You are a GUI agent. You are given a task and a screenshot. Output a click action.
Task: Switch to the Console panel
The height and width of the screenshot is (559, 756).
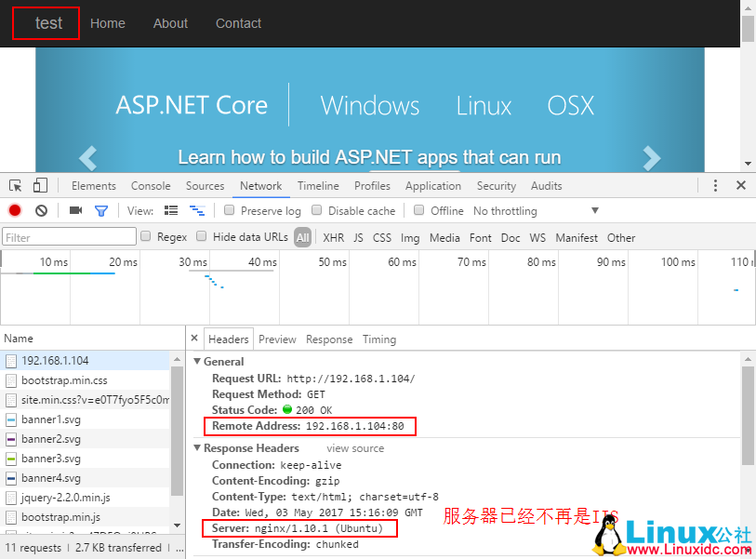150,185
